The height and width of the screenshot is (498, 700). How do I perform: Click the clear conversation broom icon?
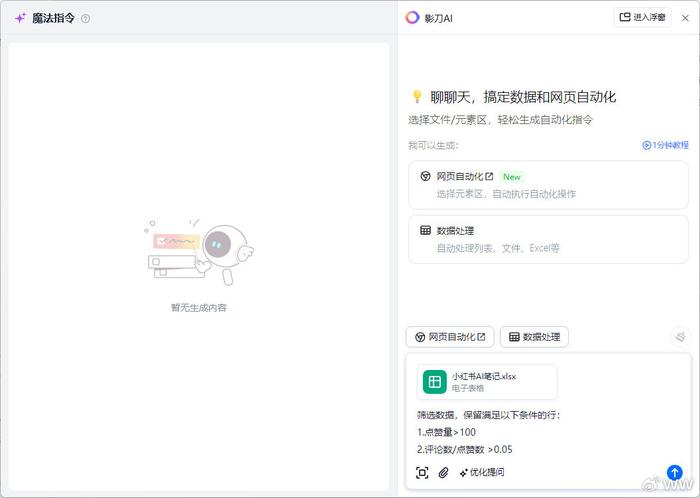[x=680, y=336]
